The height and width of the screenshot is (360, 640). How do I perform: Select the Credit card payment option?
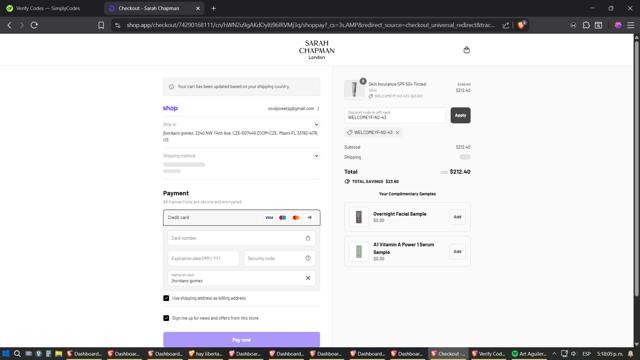pos(242,218)
